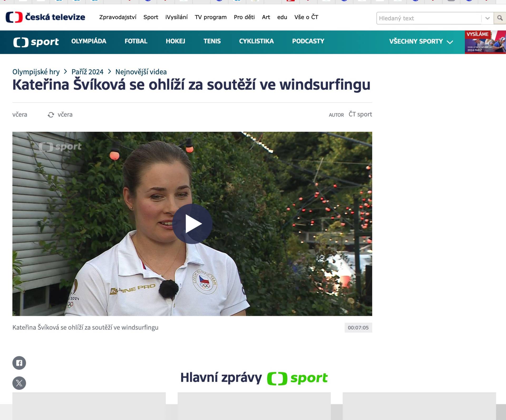The height and width of the screenshot is (420, 506).
Task: Share article on X
Action: [x=19, y=383]
